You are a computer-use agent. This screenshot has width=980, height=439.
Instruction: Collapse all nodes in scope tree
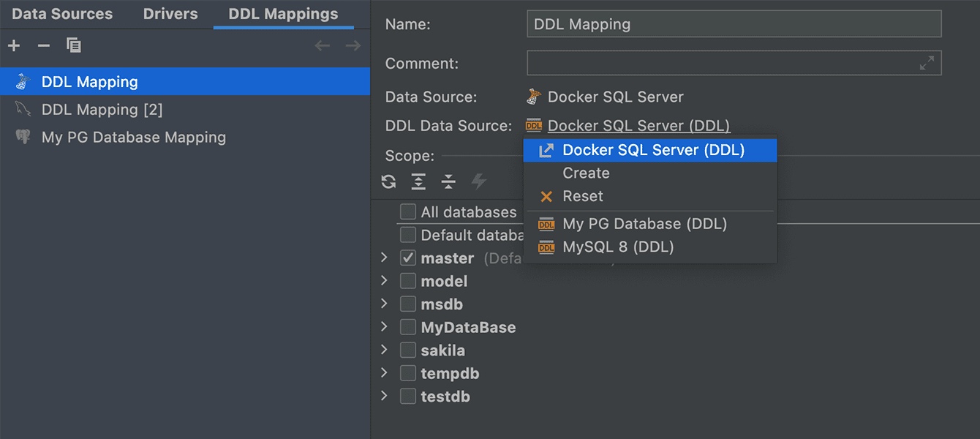click(448, 181)
